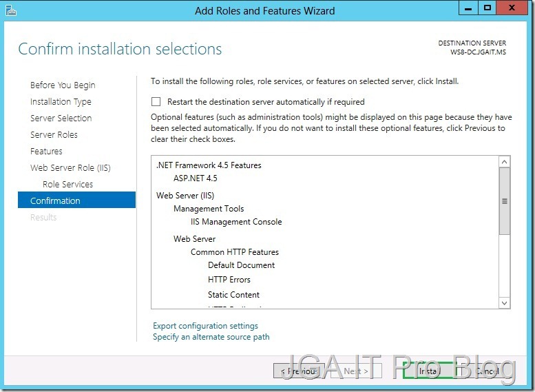Click the selections list scrollbar thumb
Screen dimensions: 535x392
(504, 201)
